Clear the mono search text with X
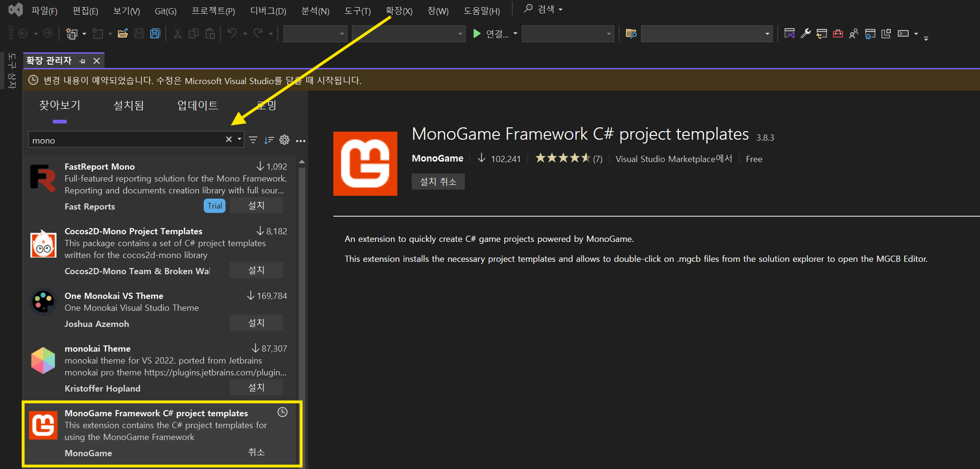Screen dimensions: 980x469 pos(229,139)
